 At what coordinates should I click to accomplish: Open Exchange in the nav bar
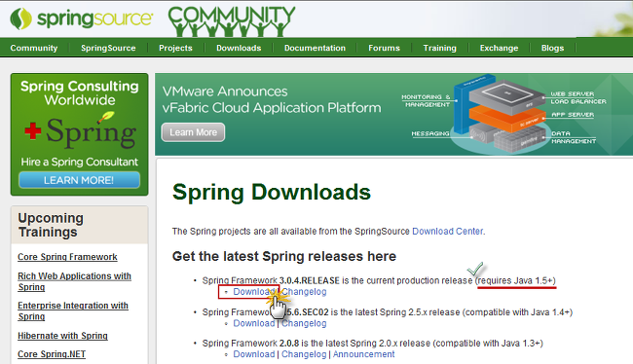click(499, 48)
